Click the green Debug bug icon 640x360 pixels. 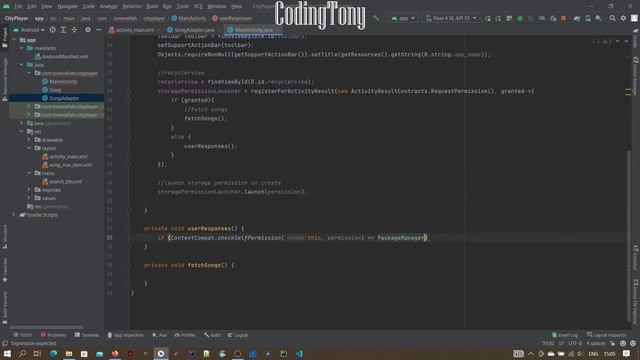point(520,18)
